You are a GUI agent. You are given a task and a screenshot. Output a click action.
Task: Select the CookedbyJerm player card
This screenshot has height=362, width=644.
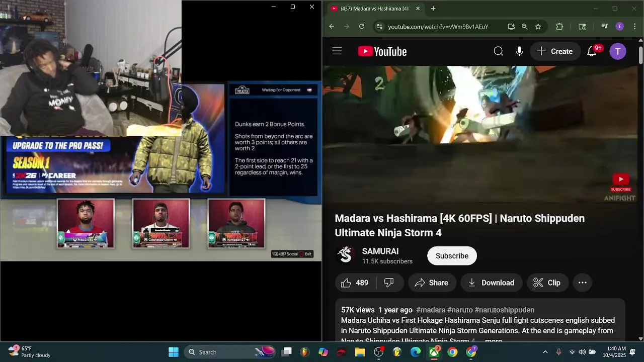coord(161,223)
